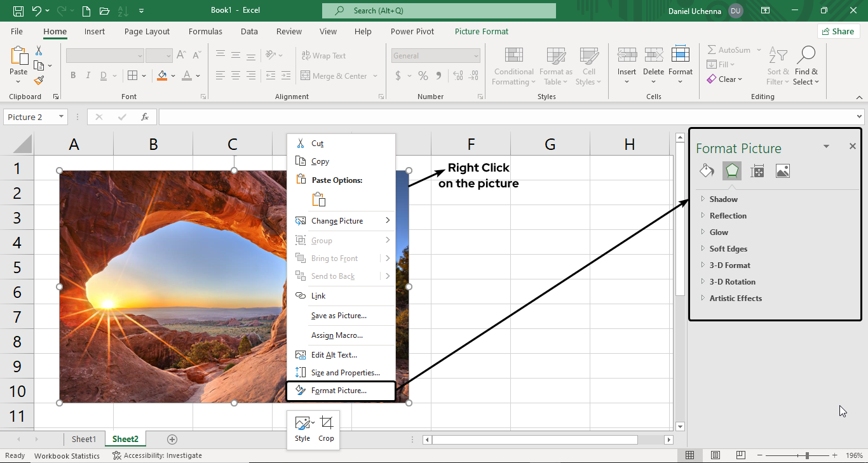Screen dimensions: 868x463
Task: Click the Format Painter brush icon
Action: [x=39, y=81]
